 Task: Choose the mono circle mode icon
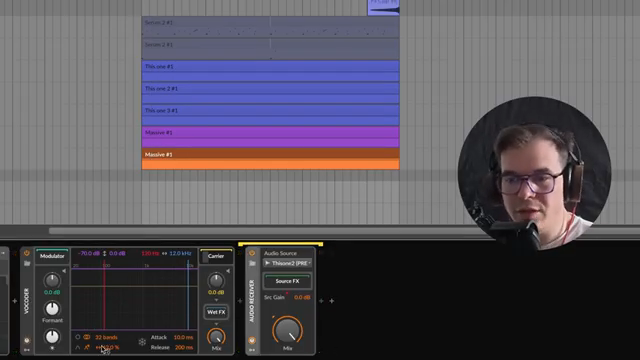point(78,337)
